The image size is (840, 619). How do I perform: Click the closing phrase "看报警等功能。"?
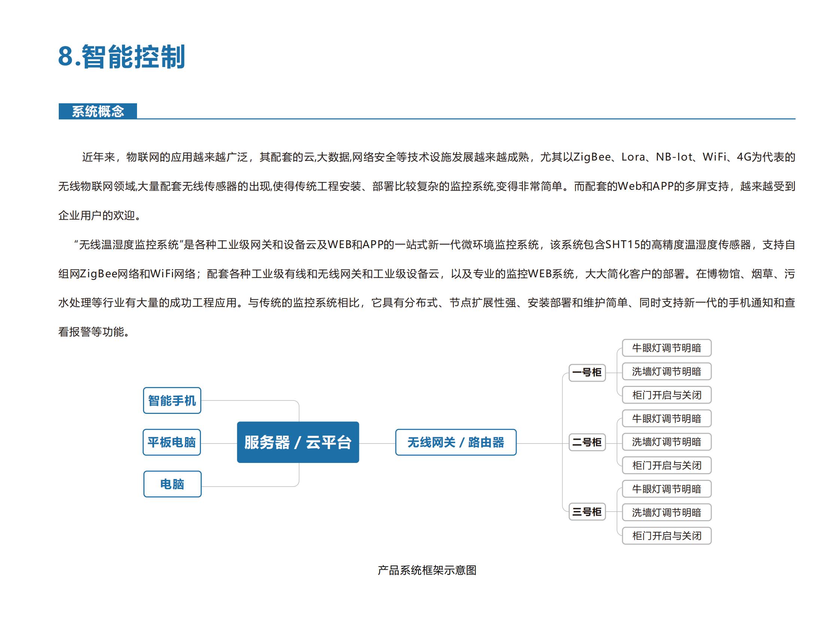click(x=94, y=332)
